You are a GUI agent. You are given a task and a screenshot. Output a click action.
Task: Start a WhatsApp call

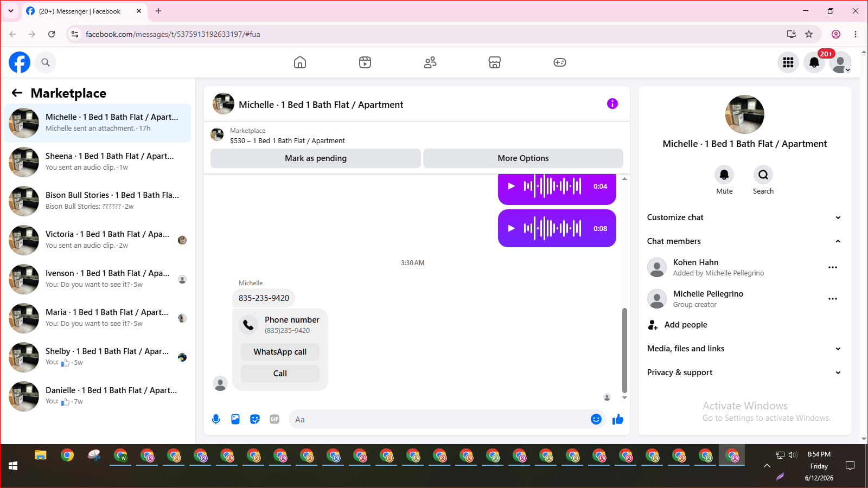(x=280, y=352)
